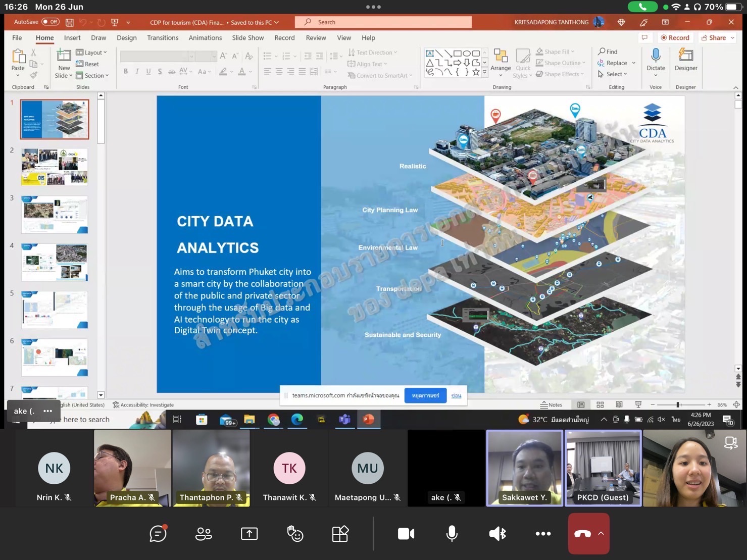Open the Select dropdown in Editing group
747x560 pixels.
tap(613, 74)
